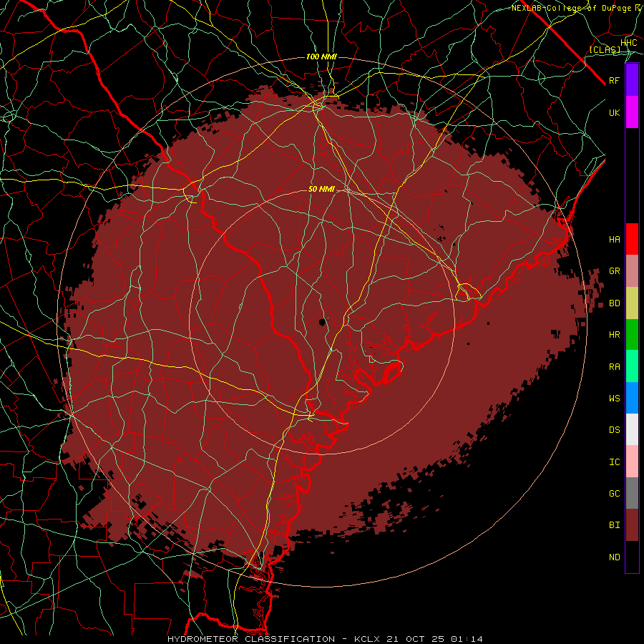Select the GC gray legend swatch

(632, 493)
